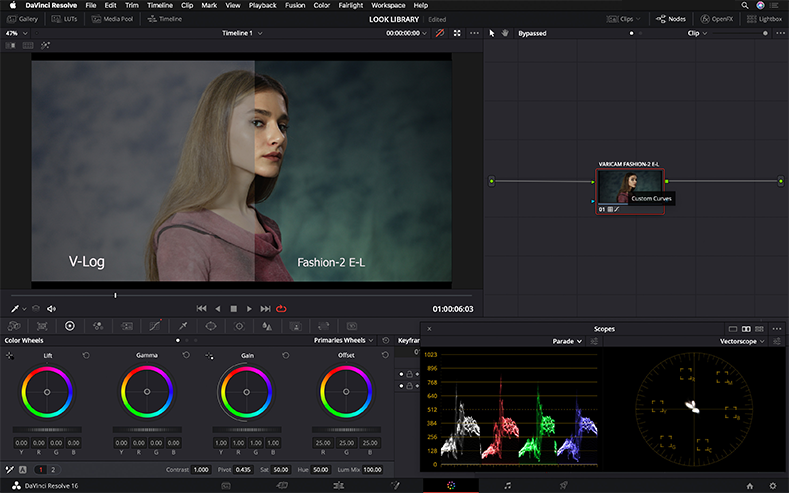The width and height of the screenshot is (789, 493).
Task: Open the timecode 00:00:00:00 dropdown
Action: (x=407, y=33)
